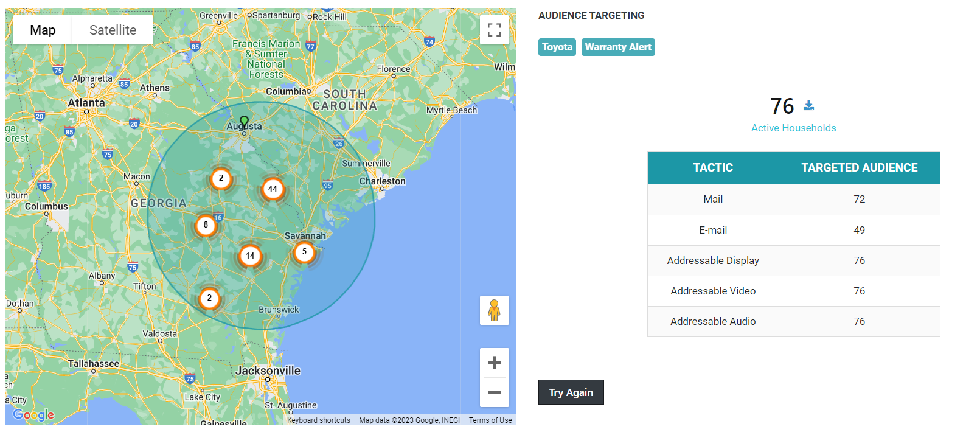Zoom out on the map

pyautogui.click(x=494, y=392)
